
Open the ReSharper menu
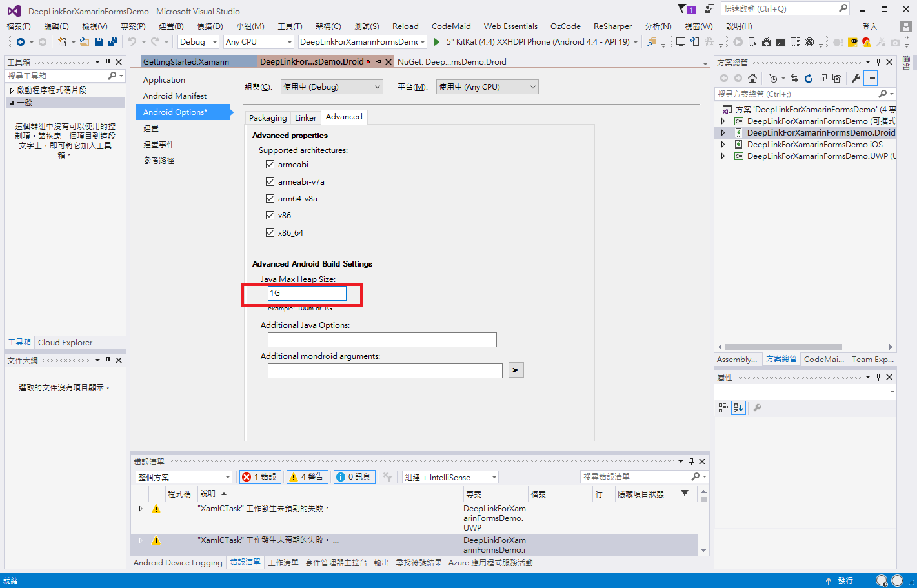point(612,26)
